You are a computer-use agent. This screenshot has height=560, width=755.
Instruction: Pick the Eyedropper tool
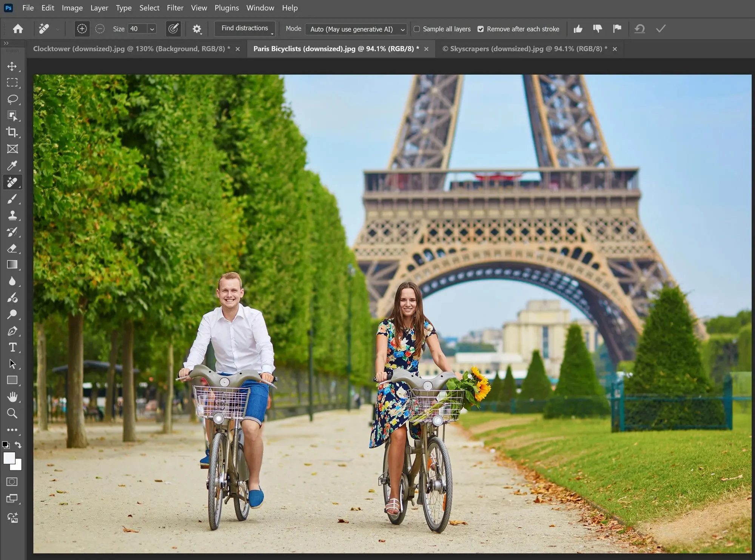coord(12,165)
